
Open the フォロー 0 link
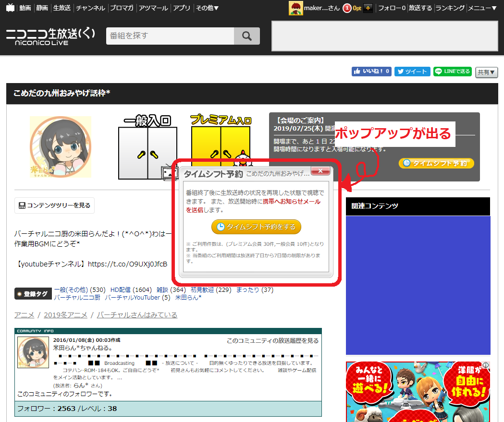coord(392,8)
